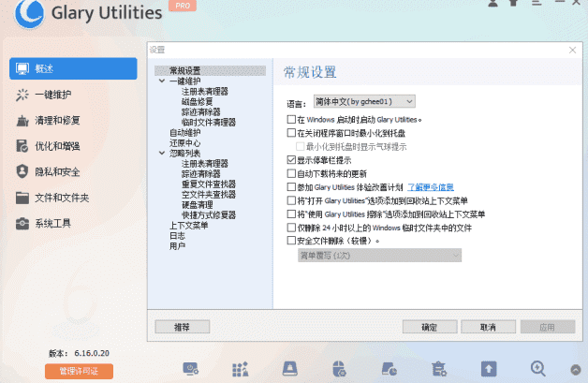Toggle 参加 Glary Utilities 体验改善计划 checkbox
The width and height of the screenshot is (588, 383).
(291, 186)
